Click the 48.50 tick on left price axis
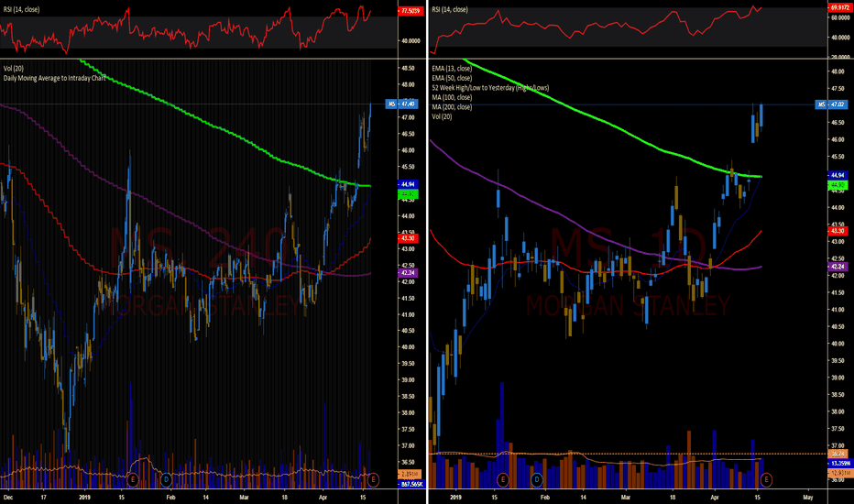 point(408,69)
